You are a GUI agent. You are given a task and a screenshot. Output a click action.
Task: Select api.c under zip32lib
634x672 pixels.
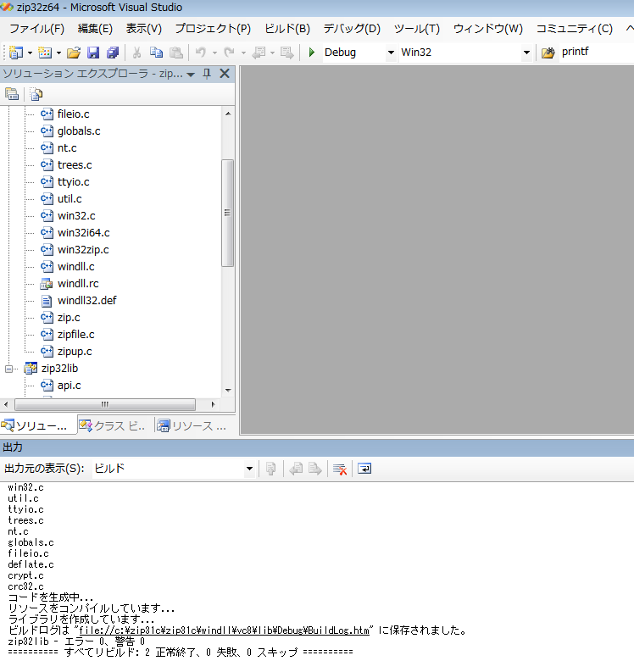coord(69,386)
